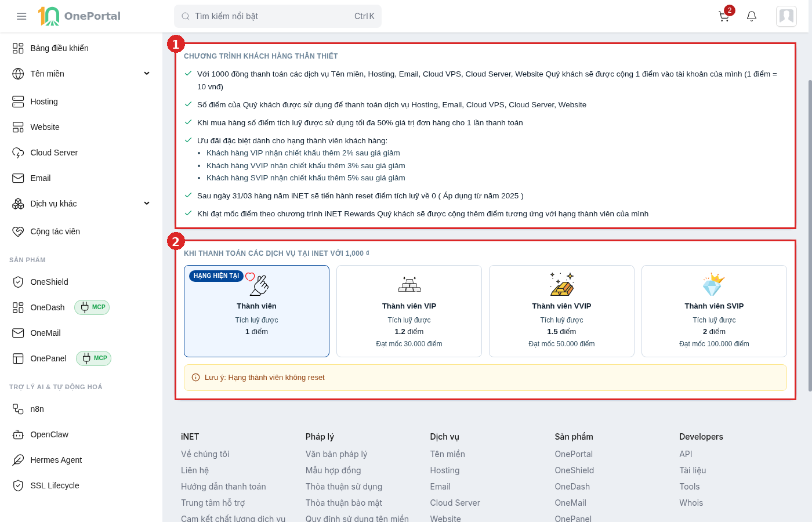Open the Hướng dẫn thanh toán footer link
Image resolution: width=812 pixels, height=522 pixels.
click(x=223, y=487)
